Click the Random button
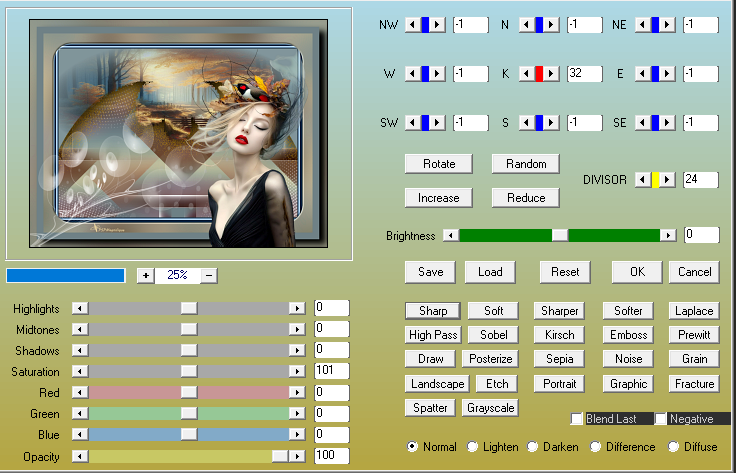 tap(526, 164)
